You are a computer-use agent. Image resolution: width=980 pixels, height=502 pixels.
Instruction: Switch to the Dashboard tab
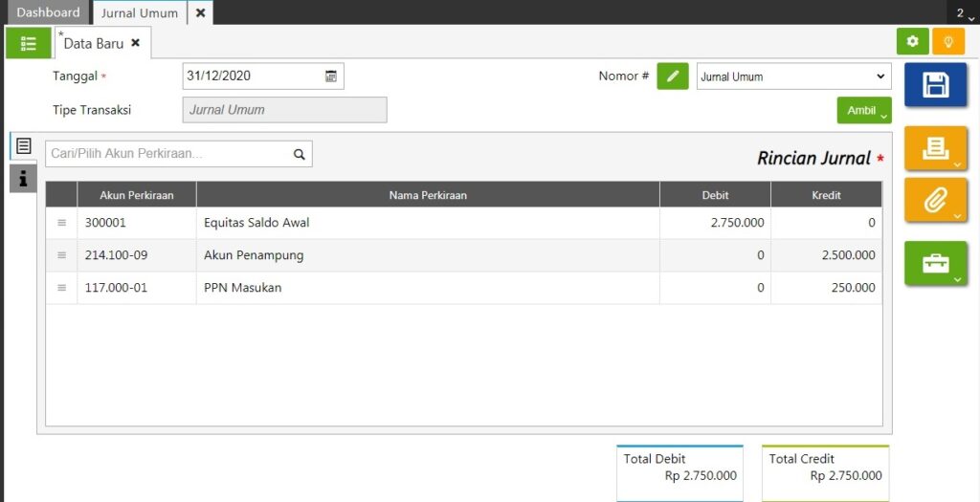click(48, 12)
